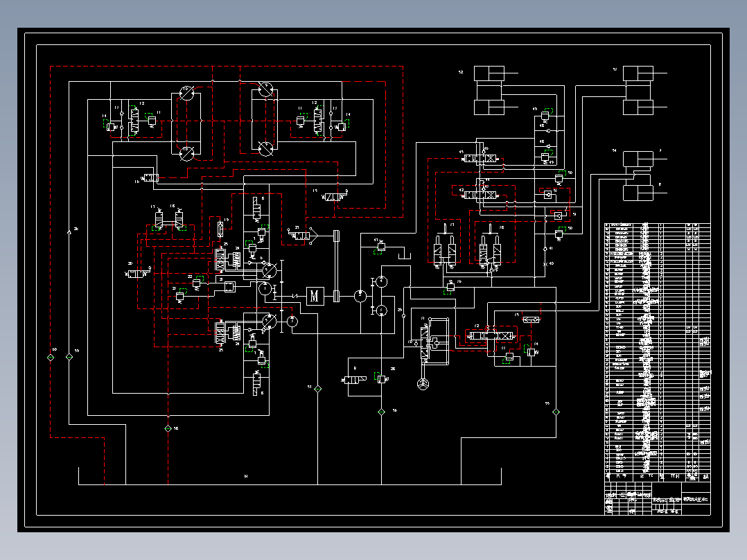Select pump circle below pump 4

point(382,310)
